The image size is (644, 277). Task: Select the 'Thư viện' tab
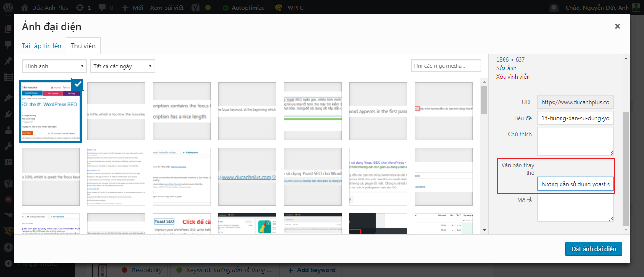83,46
